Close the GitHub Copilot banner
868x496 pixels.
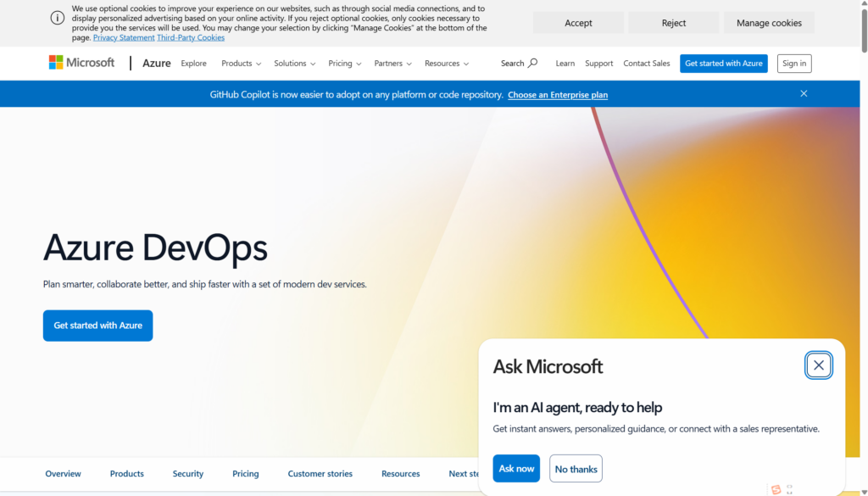804,93
